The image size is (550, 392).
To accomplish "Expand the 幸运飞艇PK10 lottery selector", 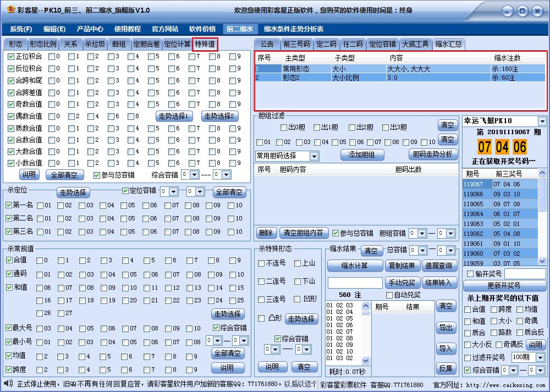I will [543, 120].
